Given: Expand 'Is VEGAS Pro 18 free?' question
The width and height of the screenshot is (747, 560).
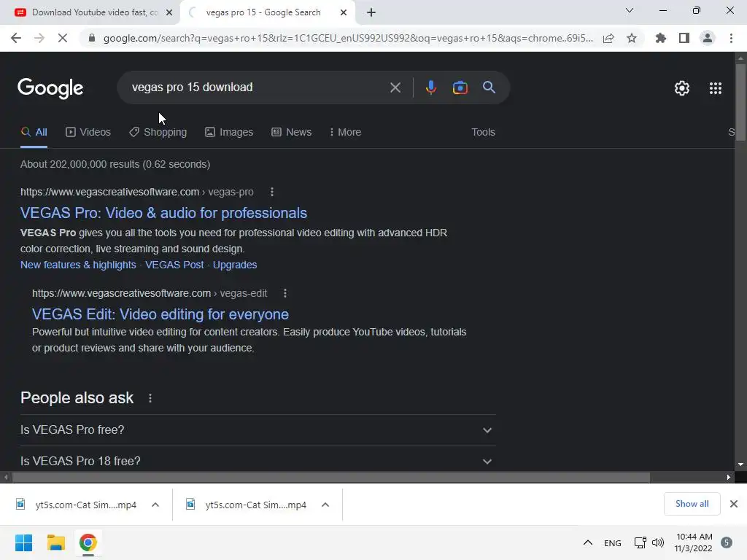Looking at the screenshot, I should pos(258,461).
